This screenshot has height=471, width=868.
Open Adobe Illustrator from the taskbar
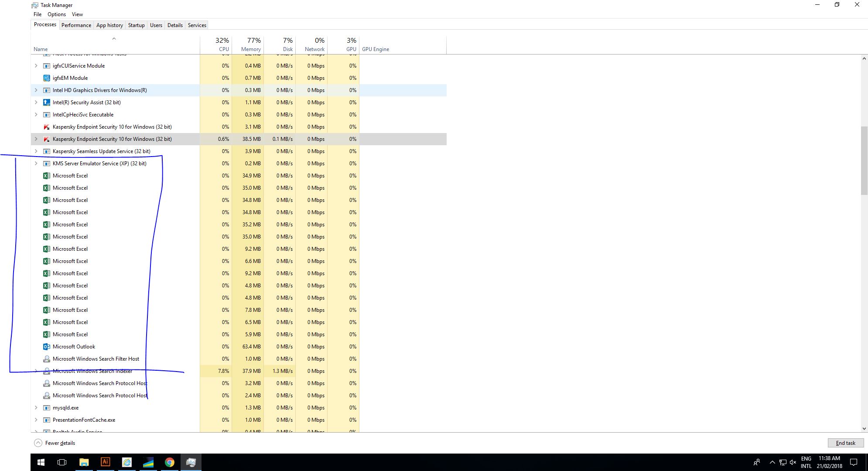pyautogui.click(x=105, y=462)
